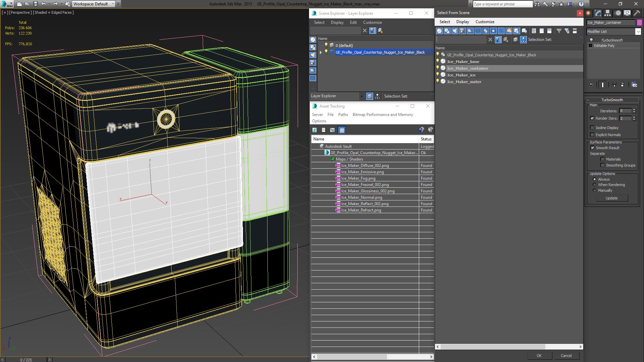Open Edit menu in Scene Explorer
This screenshot has width=644, height=362.
[x=353, y=22]
